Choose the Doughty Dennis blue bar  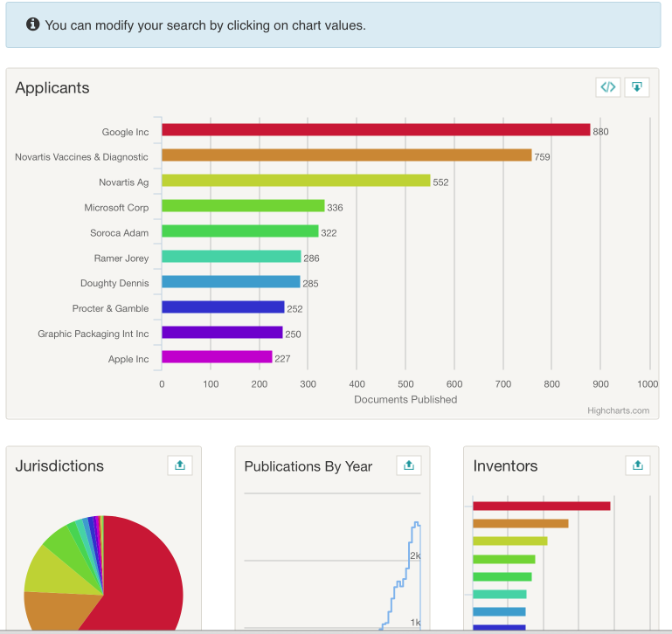click(231, 281)
